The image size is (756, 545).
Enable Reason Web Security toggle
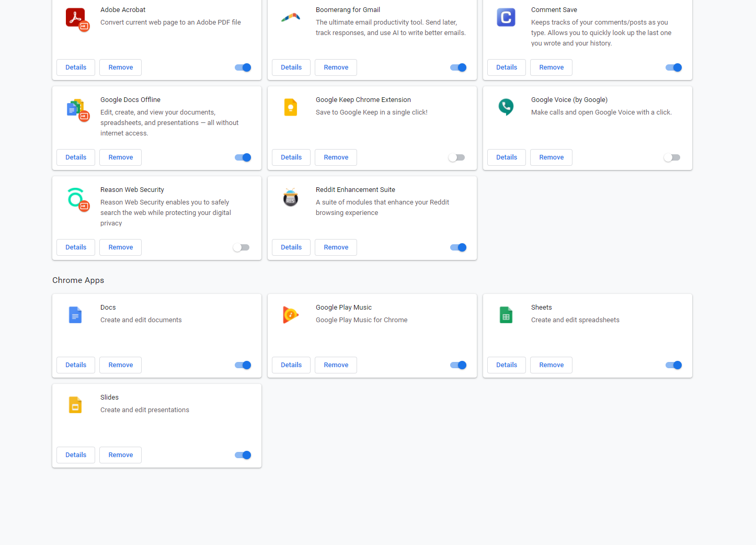241,247
